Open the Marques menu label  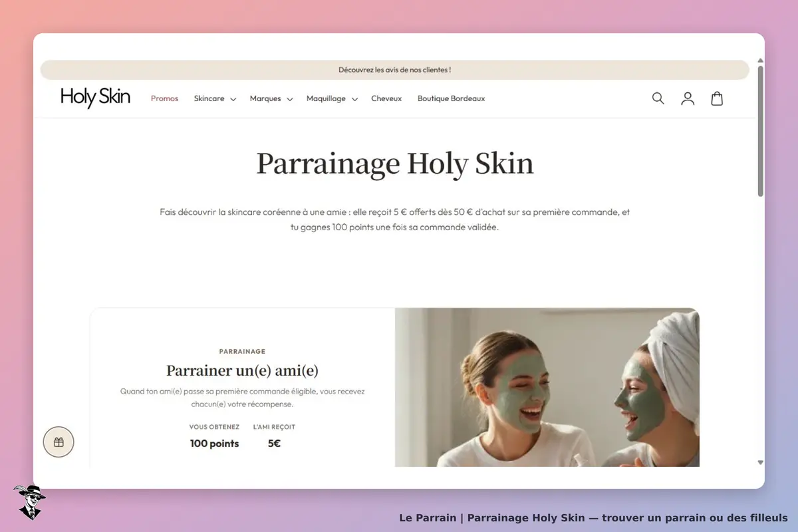tap(265, 98)
